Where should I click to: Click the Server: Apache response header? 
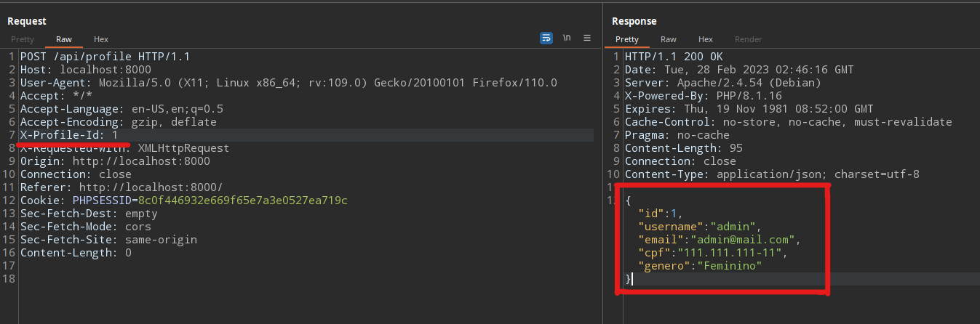click(x=728, y=83)
